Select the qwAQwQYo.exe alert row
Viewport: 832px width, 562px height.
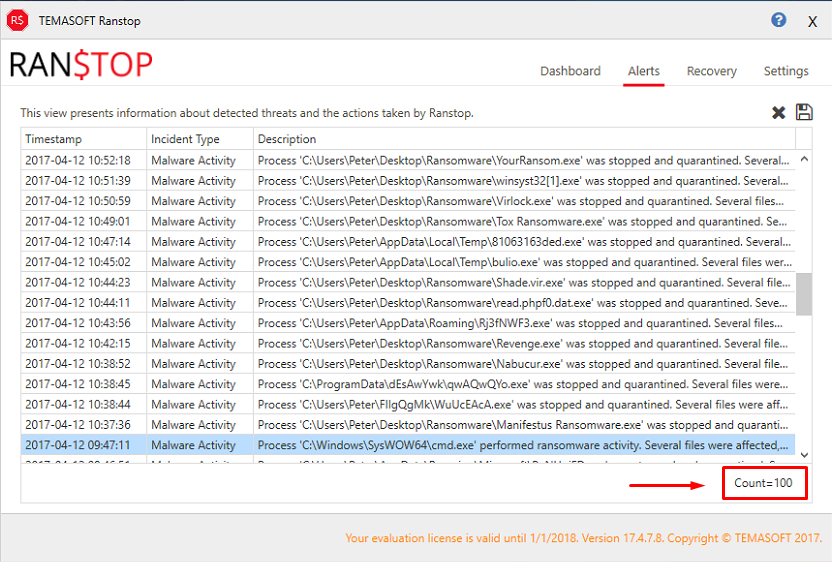point(408,384)
